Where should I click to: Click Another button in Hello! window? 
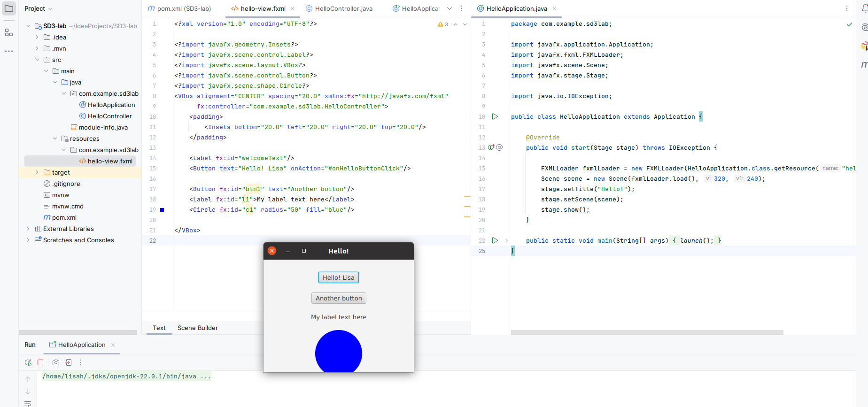click(x=339, y=298)
